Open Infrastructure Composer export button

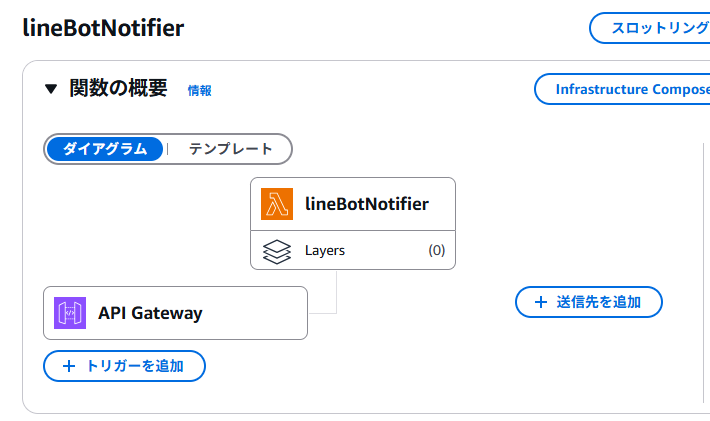click(623, 89)
